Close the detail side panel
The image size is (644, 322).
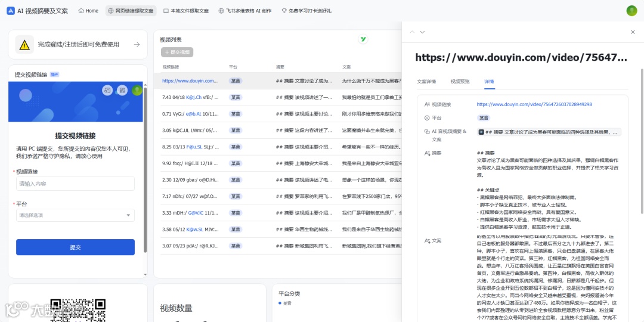(633, 32)
